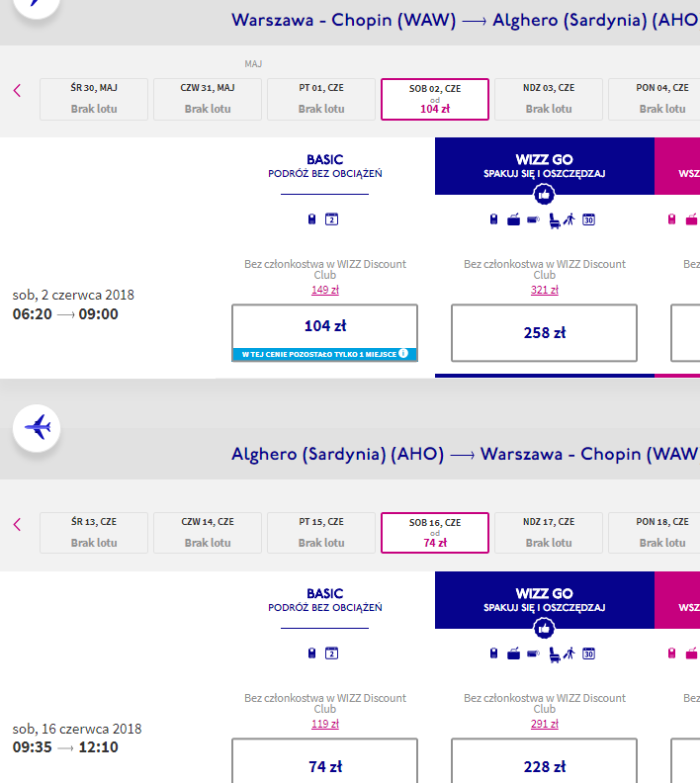Click thumbs-up badge on outbound WIZZ GO
Screen dimensions: 700x783
click(544, 194)
